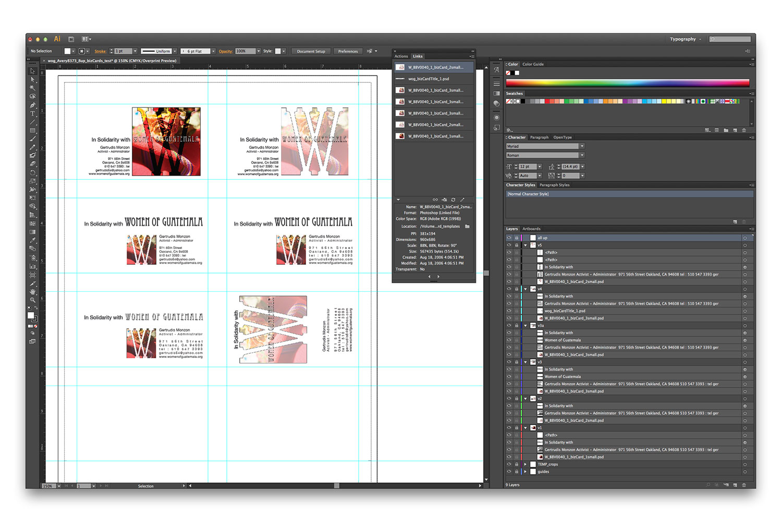Expand the guides layer
The width and height of the screenshot is (782, 532).
tap(526, 472)
